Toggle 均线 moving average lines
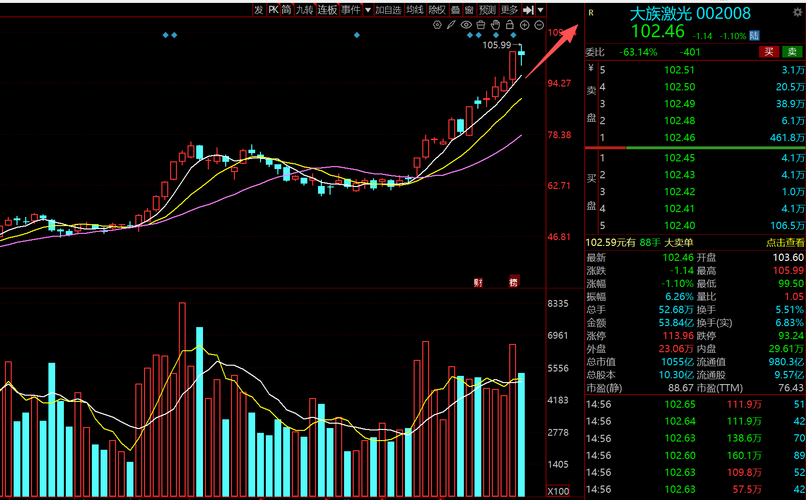This screenshot has height=500, width=806. pyautogui.click(x=415, y=10)
